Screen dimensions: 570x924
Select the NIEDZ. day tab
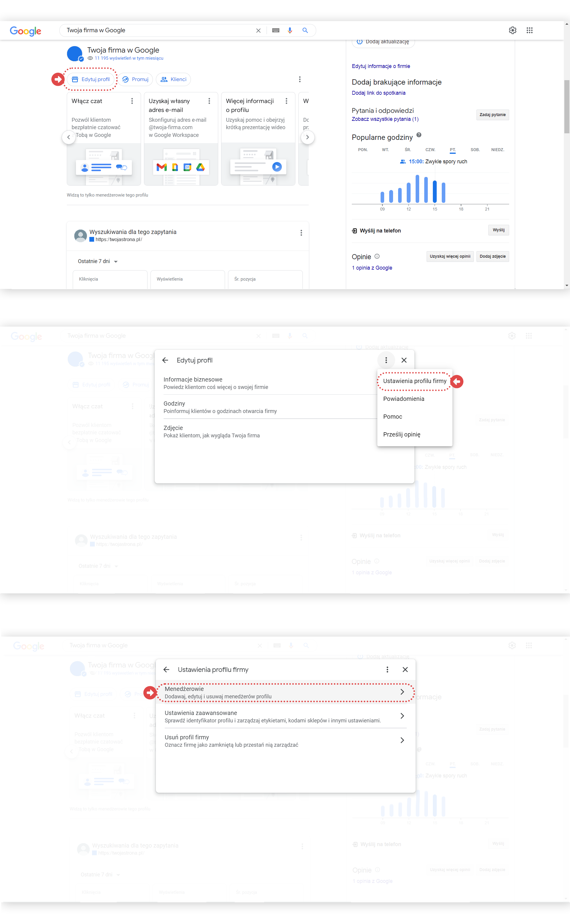498,150
